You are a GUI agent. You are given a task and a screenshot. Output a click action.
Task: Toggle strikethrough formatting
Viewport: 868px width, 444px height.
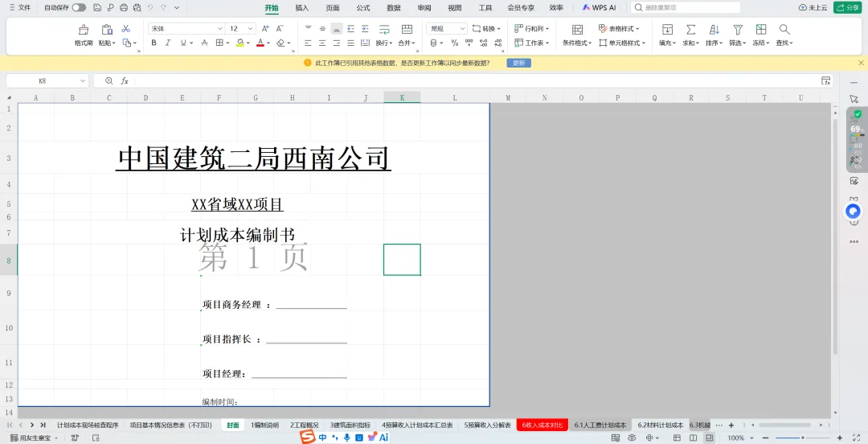coord(204,43)
